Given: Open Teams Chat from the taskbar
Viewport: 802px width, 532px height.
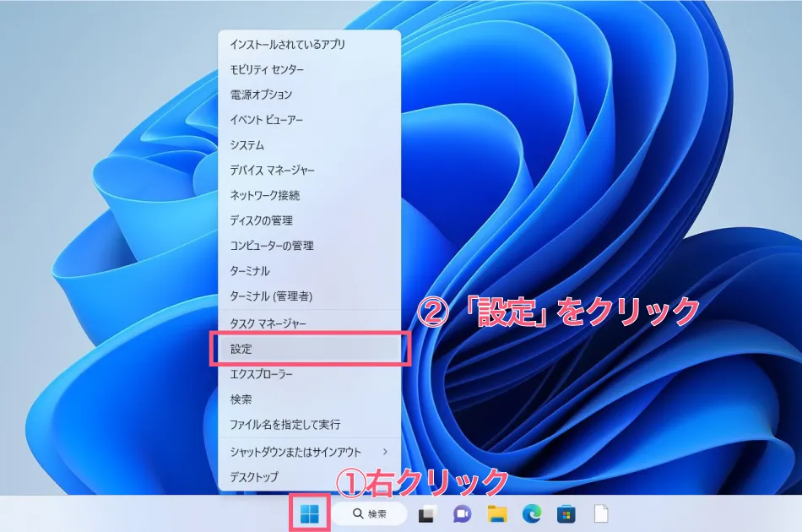Looking at the screenshot, I should tap(460, 513).
